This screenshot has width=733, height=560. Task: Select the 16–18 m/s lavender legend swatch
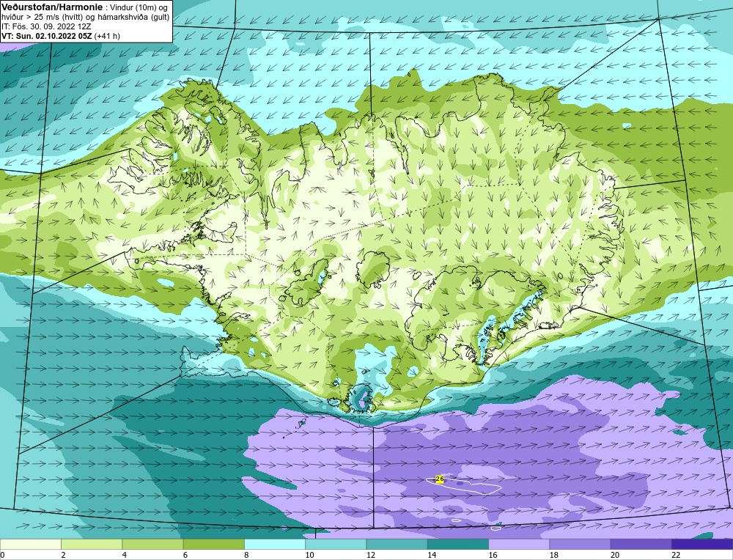(519, 545)
